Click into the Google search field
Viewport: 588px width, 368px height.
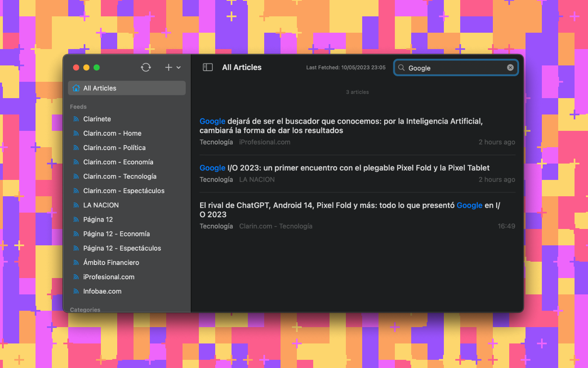[x=456, y=68]
